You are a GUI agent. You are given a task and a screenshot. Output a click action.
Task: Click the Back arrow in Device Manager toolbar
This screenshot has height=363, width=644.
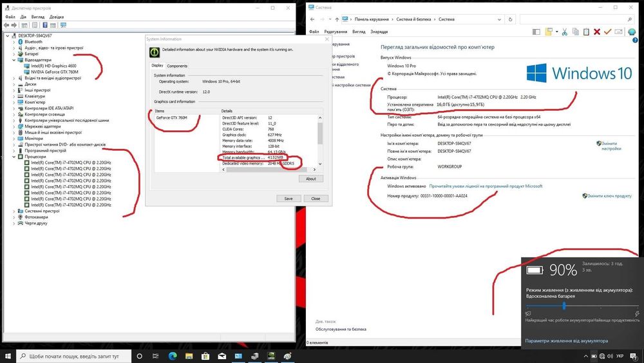[x=6, y=25]
